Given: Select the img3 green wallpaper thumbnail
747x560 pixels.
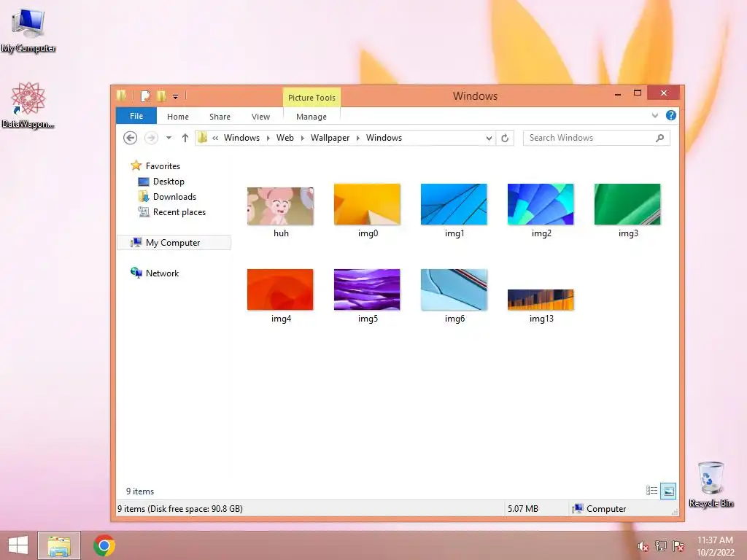Looking at the screenshot, I should tap(627, 204).
